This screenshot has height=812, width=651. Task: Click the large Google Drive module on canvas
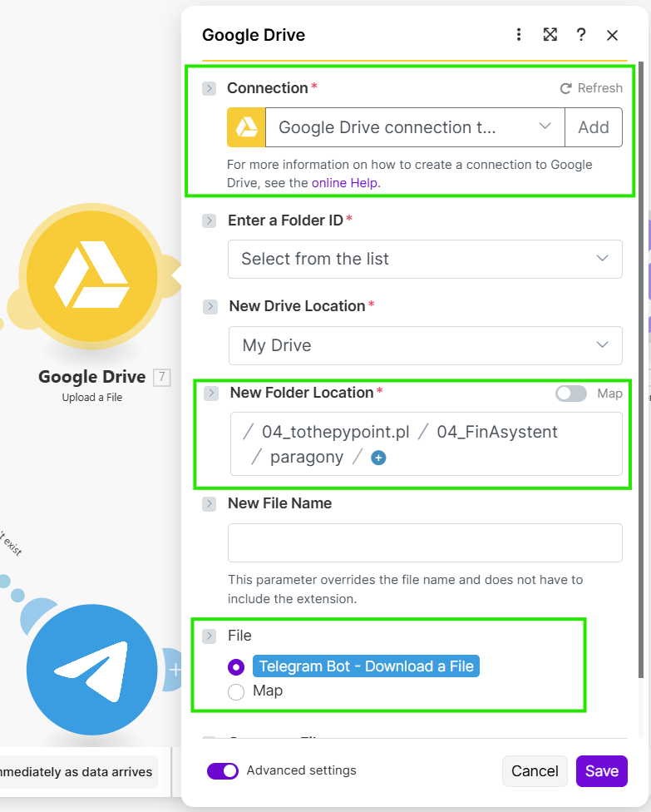pyautogui.click(x=92, y=276)
